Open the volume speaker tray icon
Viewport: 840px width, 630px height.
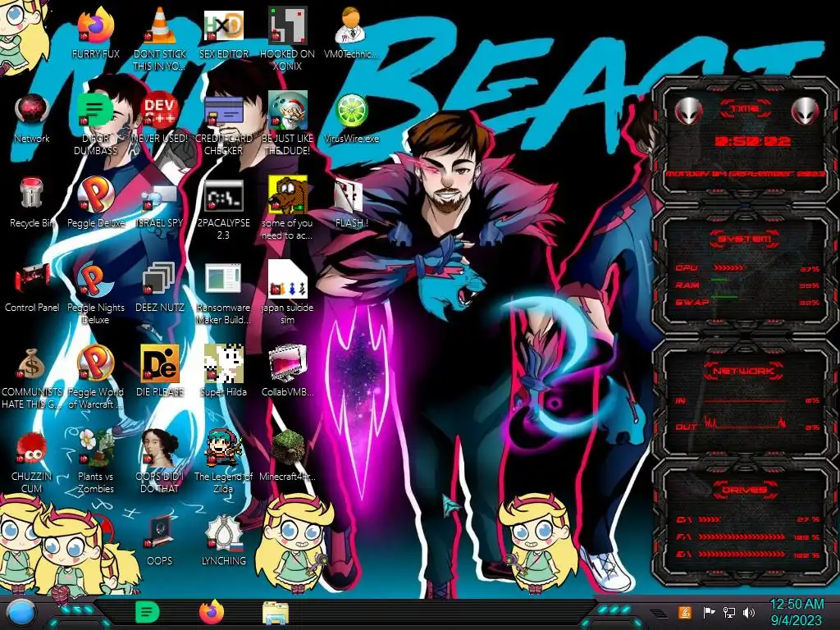point(748,612)
